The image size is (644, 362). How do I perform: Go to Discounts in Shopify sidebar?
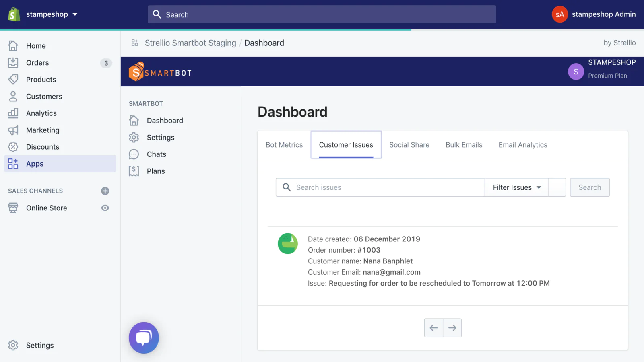tap(42, 147)
